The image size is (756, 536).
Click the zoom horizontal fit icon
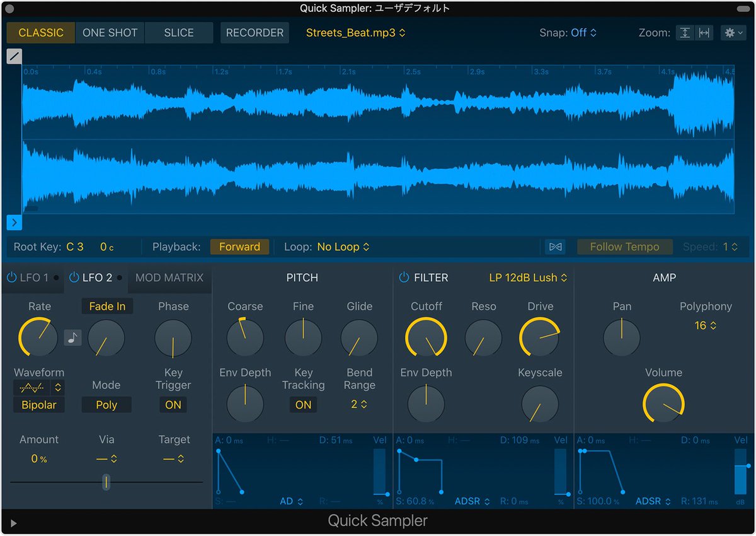pos(704,33)
